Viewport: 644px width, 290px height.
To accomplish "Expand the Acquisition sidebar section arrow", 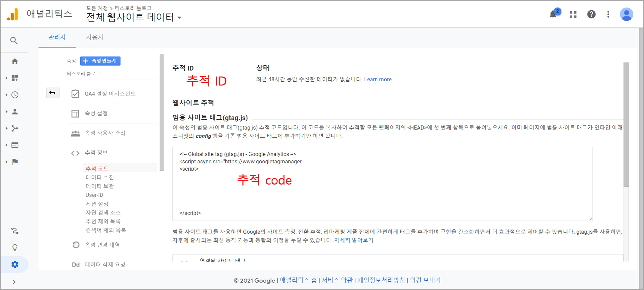I will tap(6, 128).
